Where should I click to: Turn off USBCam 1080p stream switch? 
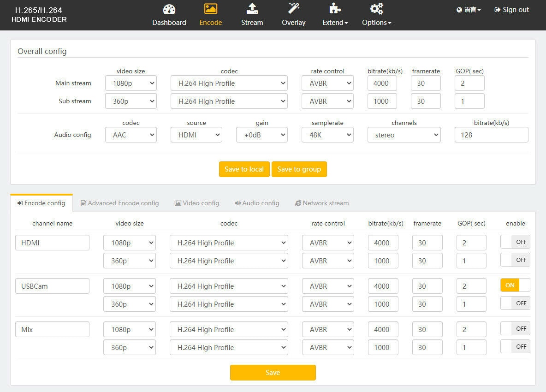pyautogui.click(x=515, y=285)
